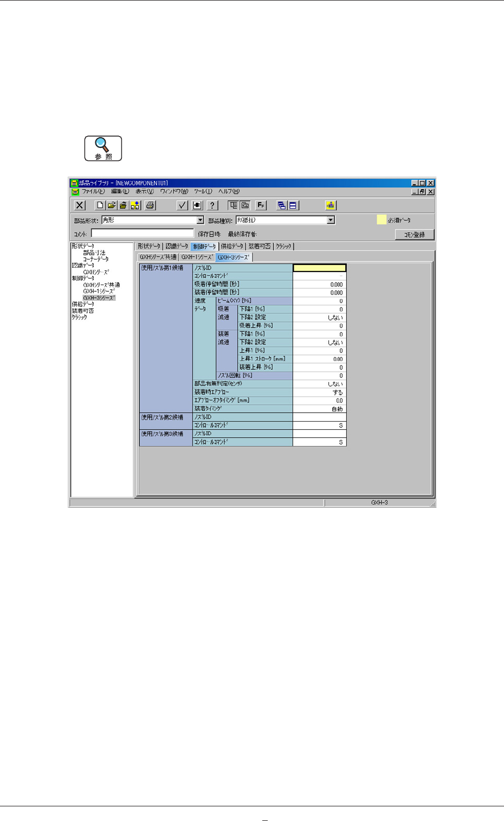Screen dimensions: 504x821
Task: Select 供給データ in the tree
Action: point(83,304)
